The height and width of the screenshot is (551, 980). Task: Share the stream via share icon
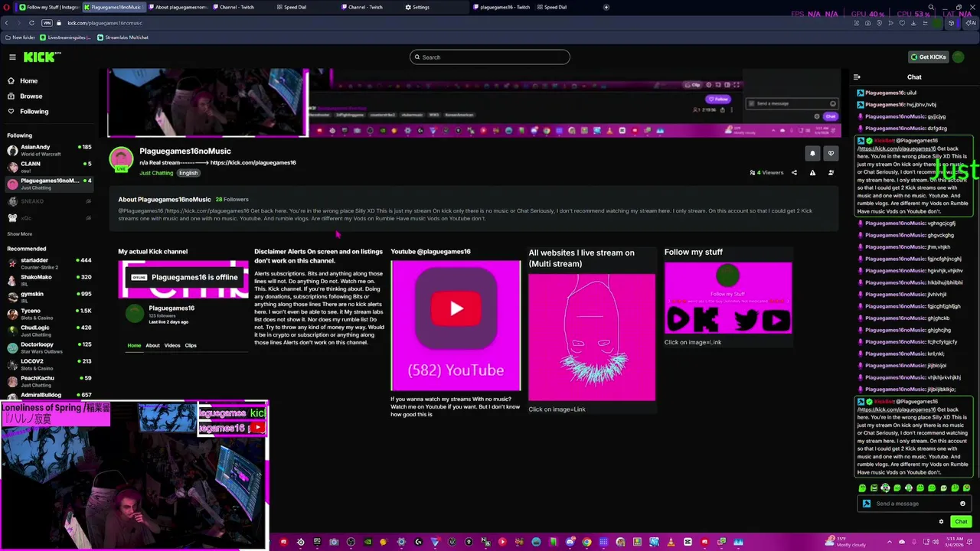(794, 173)
